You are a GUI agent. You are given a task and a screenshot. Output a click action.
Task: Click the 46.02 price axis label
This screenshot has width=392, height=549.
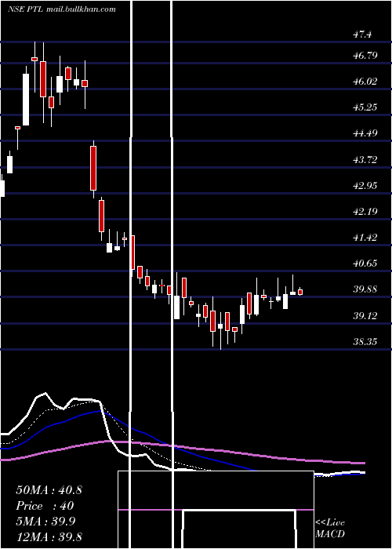[365, 81]
